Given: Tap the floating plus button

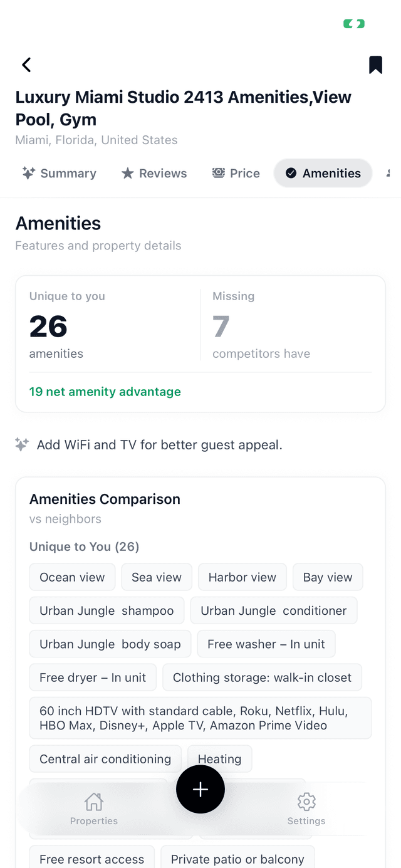Looking at the screenshot, I should tap(200, 789).
